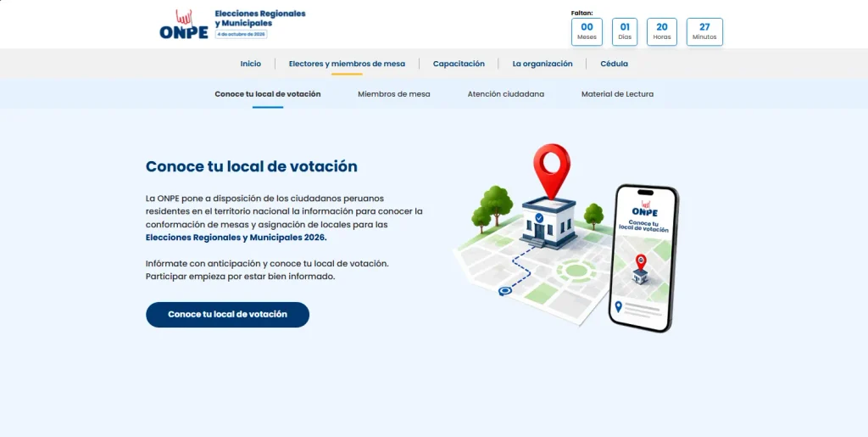Click the Conoce tu local de votación heading

[x=251, y=166]
